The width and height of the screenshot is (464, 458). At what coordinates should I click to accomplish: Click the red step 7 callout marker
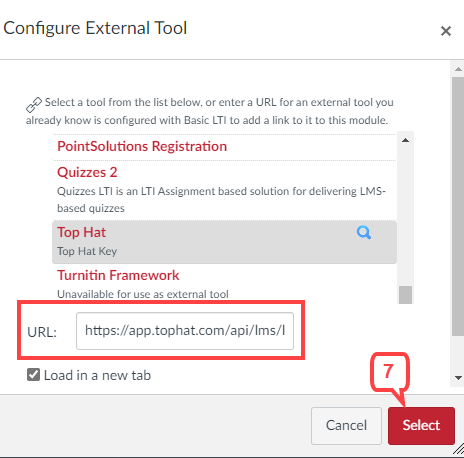click(x=389, y=372)
